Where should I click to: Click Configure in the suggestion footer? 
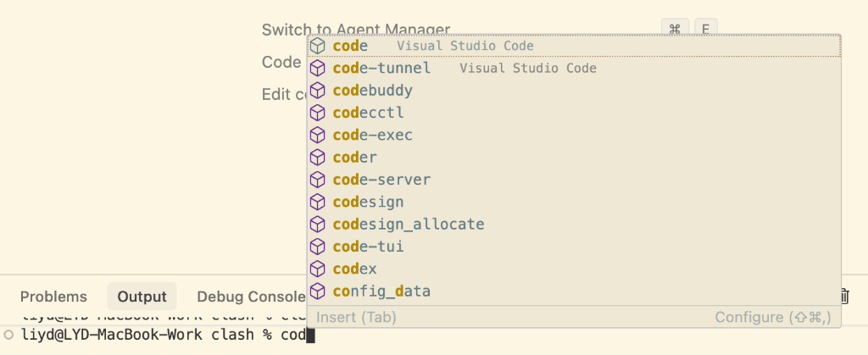pos(773,317)
